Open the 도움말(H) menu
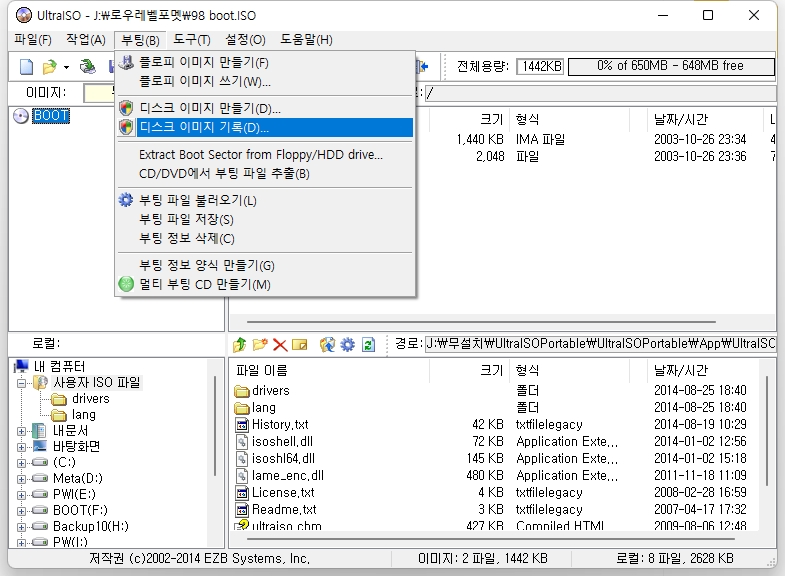785x576 pixels. click(x=306, y=40)
